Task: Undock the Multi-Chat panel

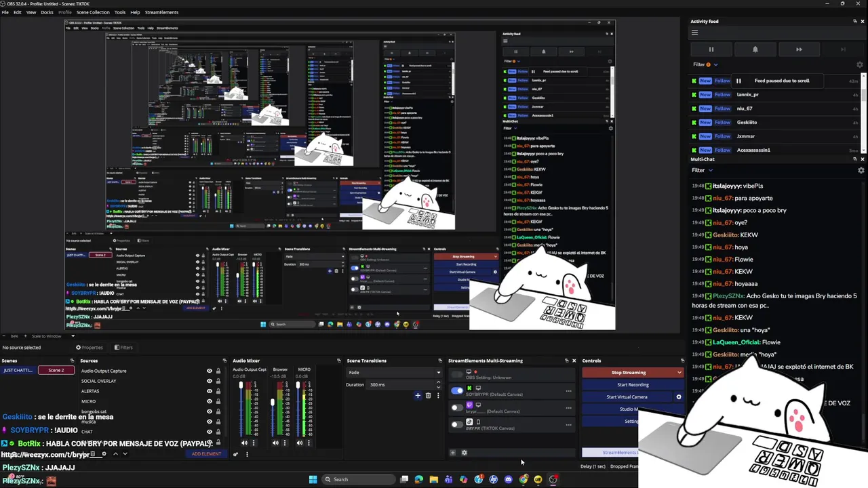Action: [x=854, y=159]
